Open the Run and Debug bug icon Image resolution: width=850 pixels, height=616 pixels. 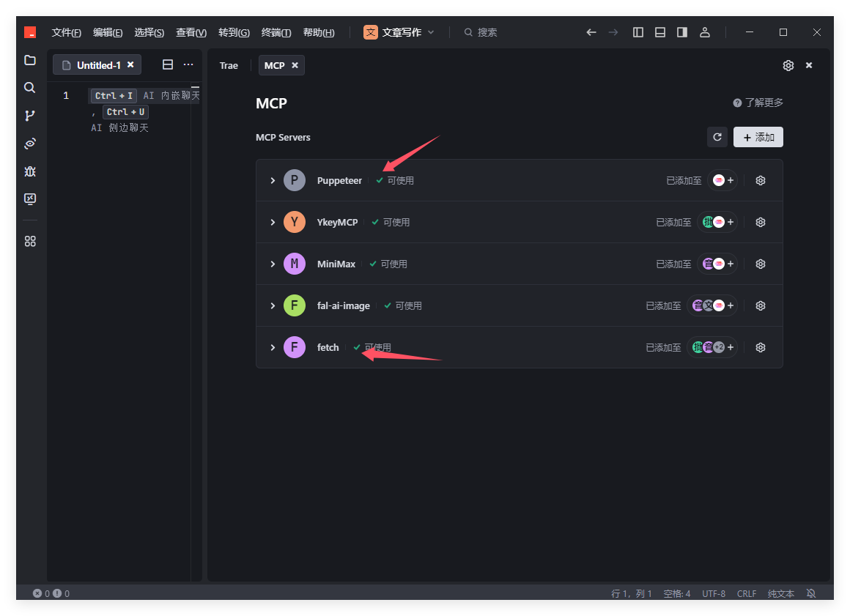(30, 171)
